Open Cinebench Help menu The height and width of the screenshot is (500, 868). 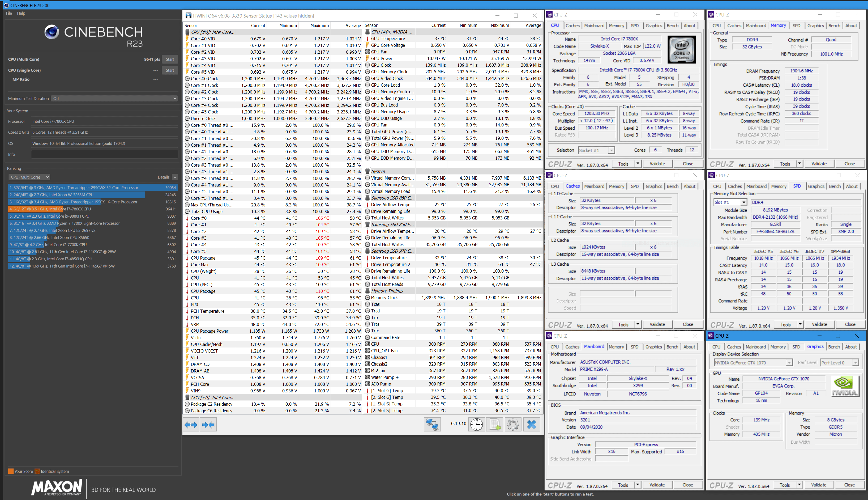21,13
